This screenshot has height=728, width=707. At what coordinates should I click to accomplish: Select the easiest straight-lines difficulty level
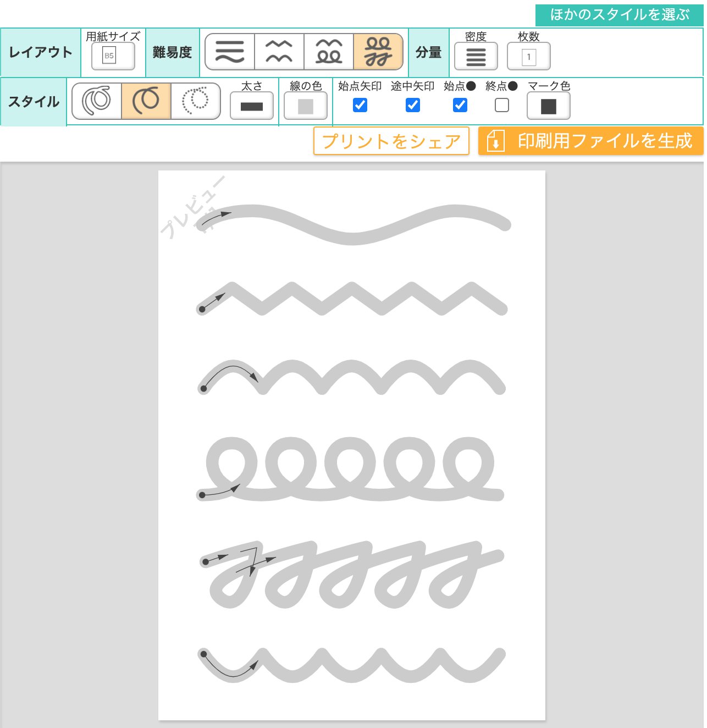229,52
